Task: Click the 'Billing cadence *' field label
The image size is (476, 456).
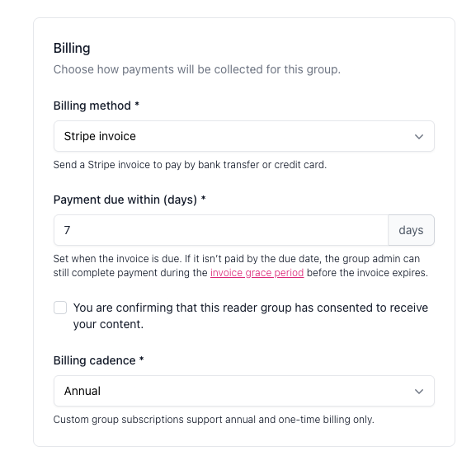Action: 99,360
